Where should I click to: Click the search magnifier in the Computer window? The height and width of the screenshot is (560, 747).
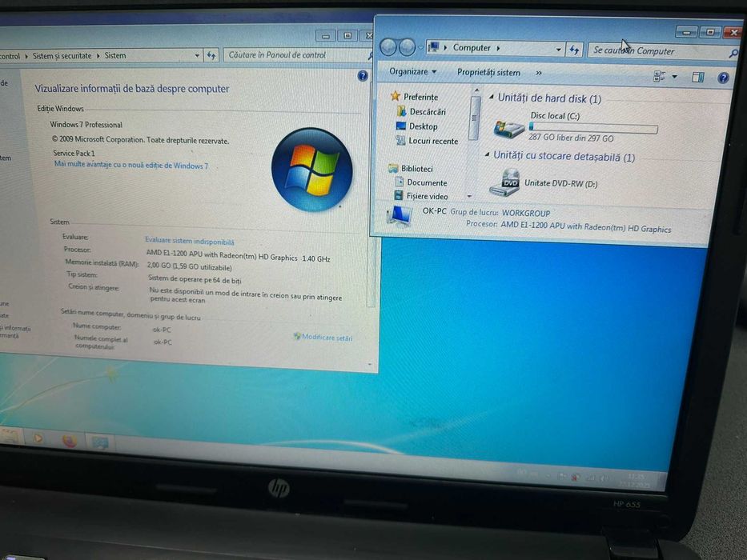tap(734, 54)
